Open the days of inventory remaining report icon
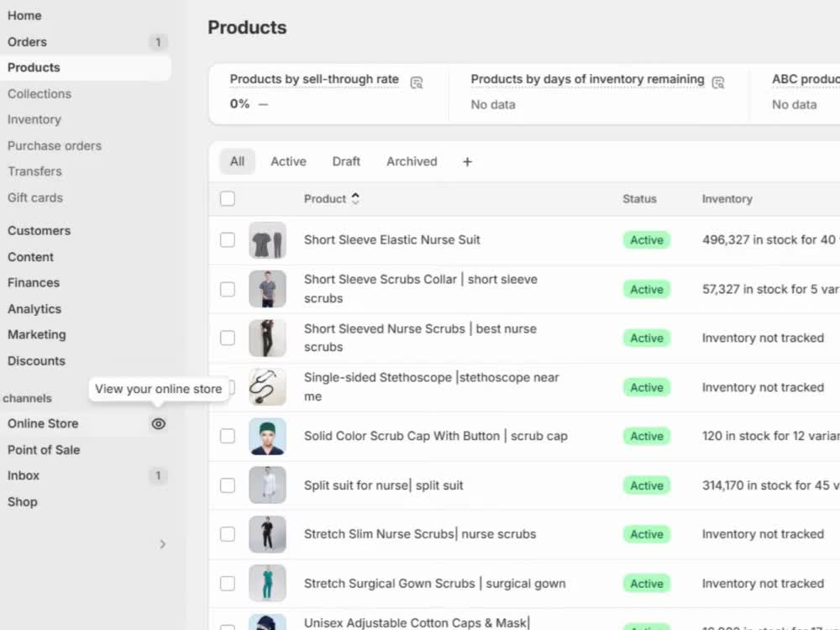The width and height of the screenshot is (840, 630). pyautogui.click(x=718, y=82)
